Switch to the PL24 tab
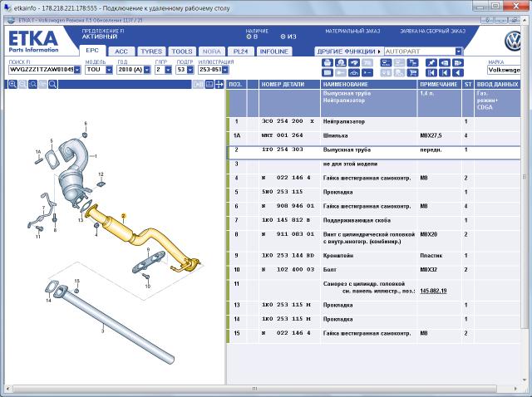This screenshot has height=397, width=532. pyautogui.click(x=240, y=51)
